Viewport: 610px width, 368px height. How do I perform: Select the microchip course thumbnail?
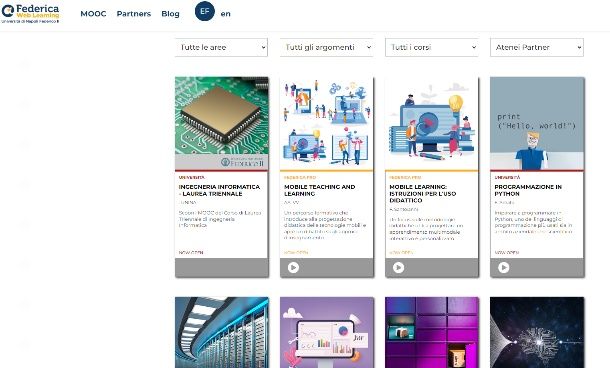(x=222, y=123)
